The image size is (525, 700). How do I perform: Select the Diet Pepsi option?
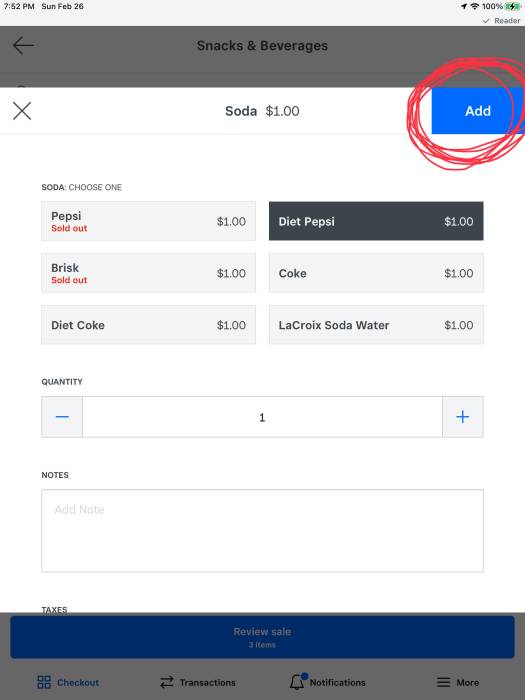coord(376,221)
